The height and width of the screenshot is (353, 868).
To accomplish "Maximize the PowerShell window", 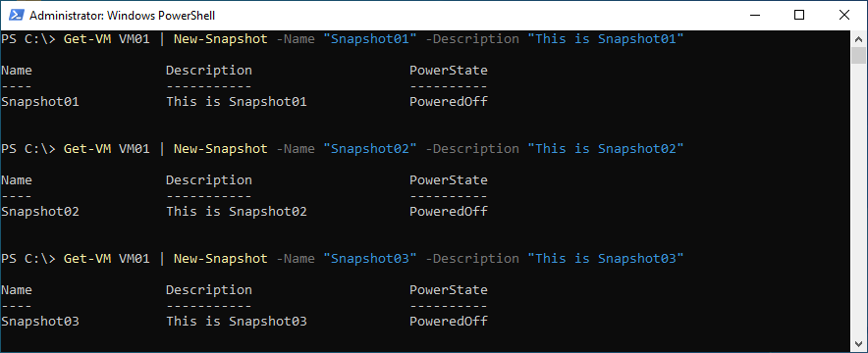I will 799,15.
